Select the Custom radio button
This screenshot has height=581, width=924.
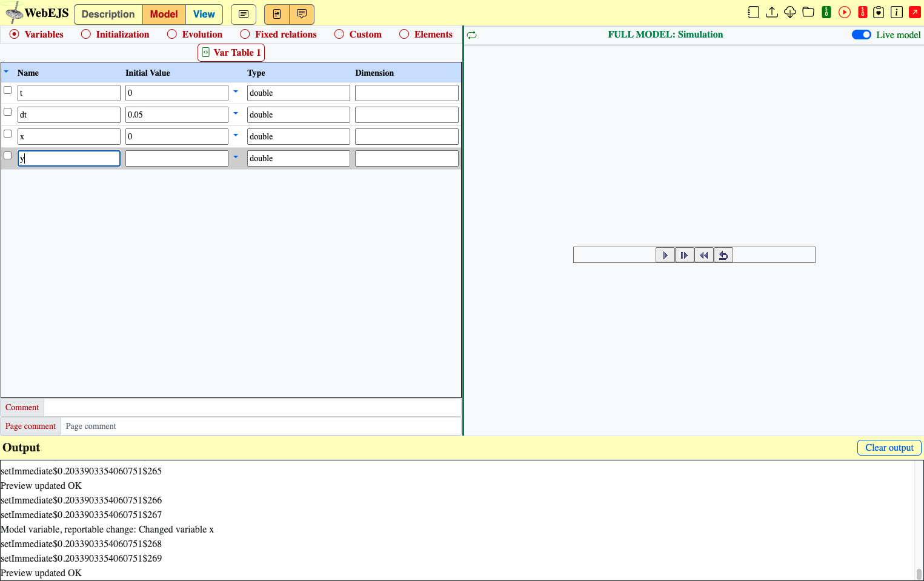(x=339, y=35)
